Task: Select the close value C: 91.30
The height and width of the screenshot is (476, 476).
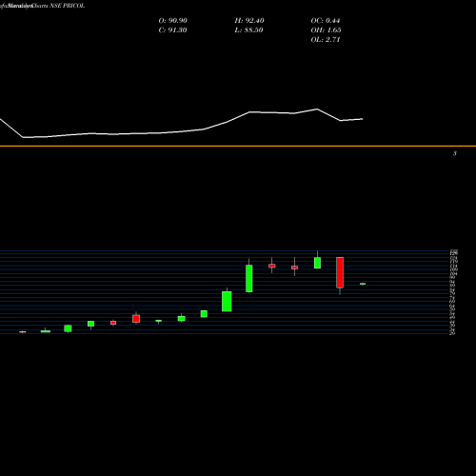Action: (x=172, y=30)
